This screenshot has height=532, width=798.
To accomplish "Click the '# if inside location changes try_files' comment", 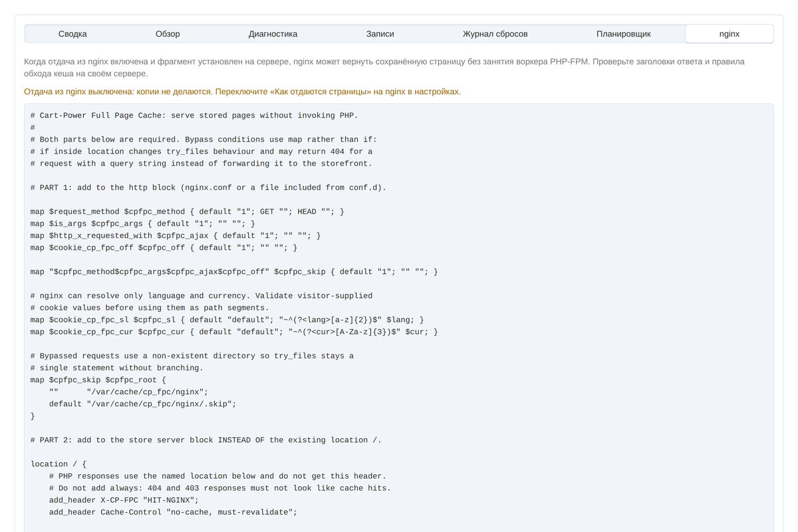I will (201, 152).
